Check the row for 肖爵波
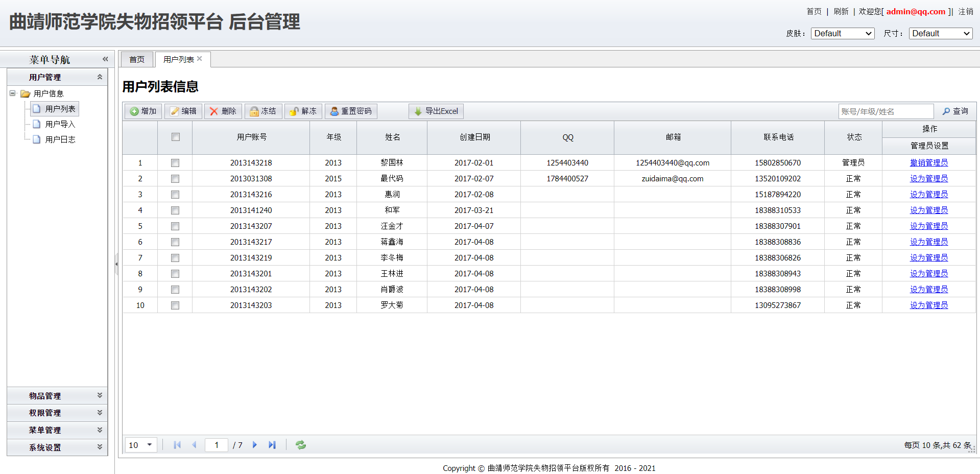980x474 pixels. 175,290
